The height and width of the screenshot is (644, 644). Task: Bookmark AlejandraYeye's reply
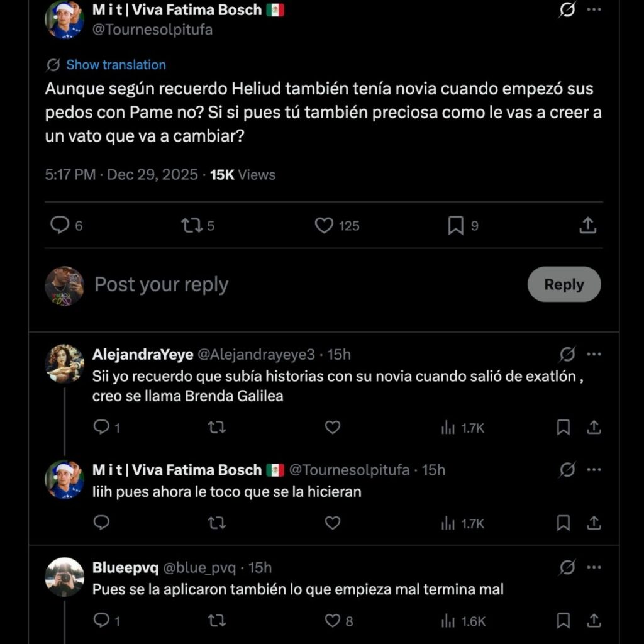point(563,427)
